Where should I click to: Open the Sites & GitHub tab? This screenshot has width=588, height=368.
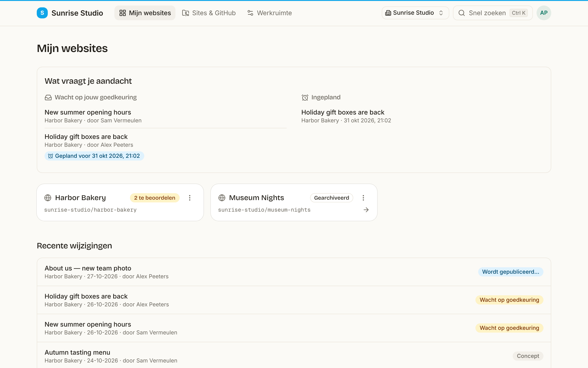pyautogui.click(x=209, y=13)
